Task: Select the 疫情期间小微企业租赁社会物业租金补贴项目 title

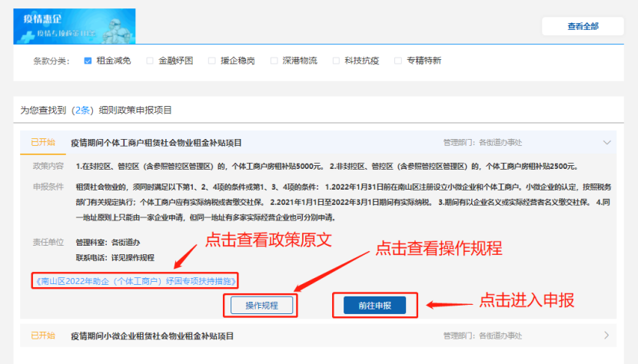Action: coord(152,336)
